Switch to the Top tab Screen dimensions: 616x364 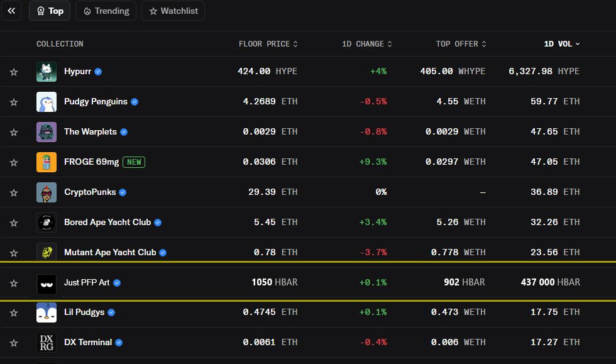coord(50,11)
